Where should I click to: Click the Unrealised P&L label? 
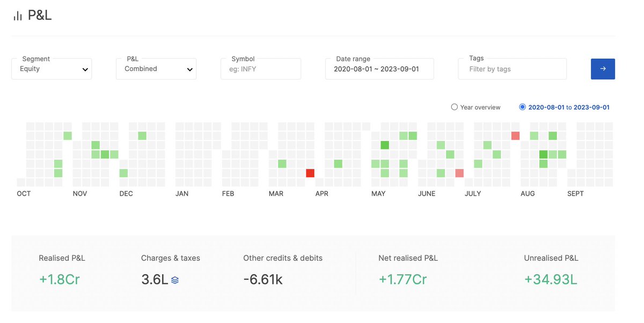tap(551, 258)
